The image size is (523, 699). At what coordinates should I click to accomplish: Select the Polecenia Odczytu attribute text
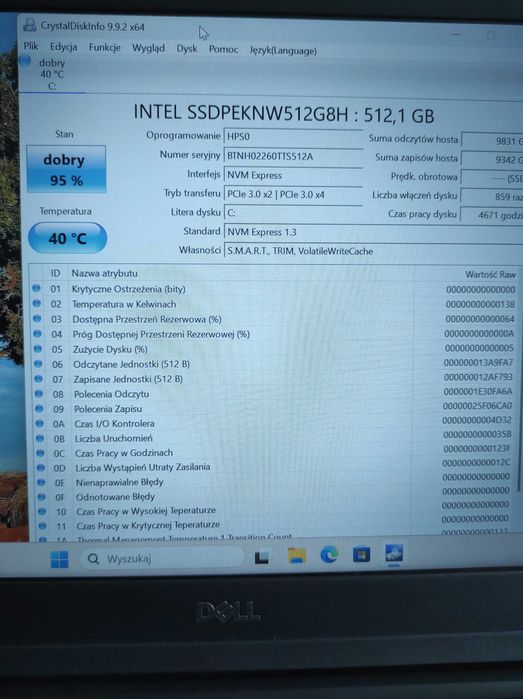(111, 394)
